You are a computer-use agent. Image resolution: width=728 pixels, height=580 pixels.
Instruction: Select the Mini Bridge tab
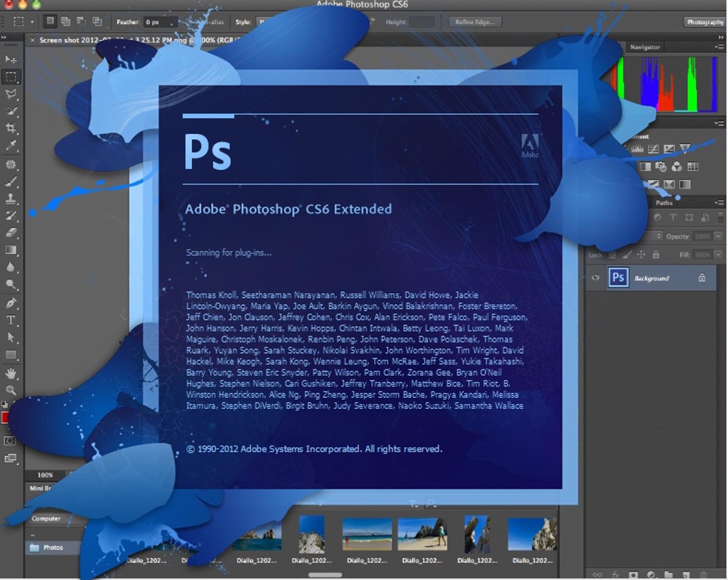pos(40,488)
